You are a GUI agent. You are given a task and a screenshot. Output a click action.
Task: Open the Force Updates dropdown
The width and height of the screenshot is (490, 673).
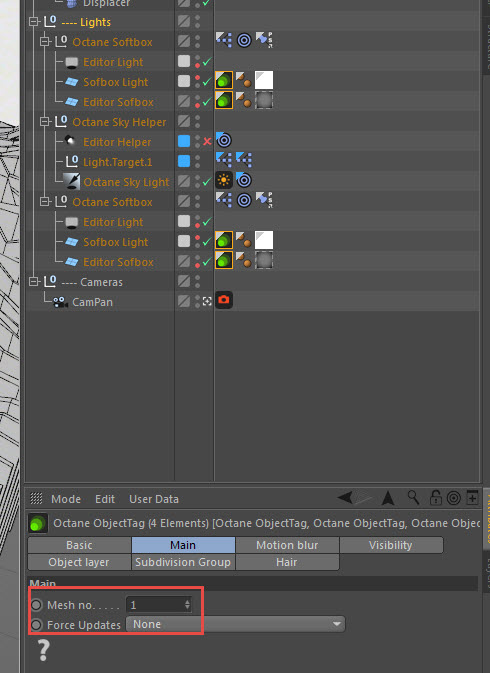[x=236, y=624]
